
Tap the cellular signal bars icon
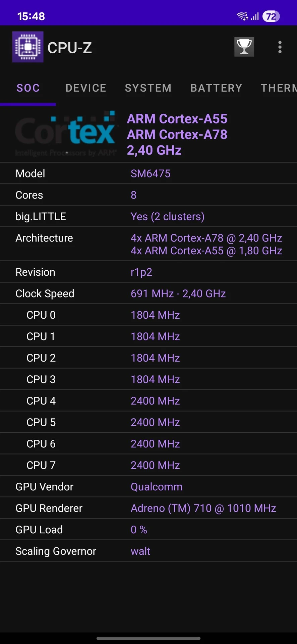255,16
